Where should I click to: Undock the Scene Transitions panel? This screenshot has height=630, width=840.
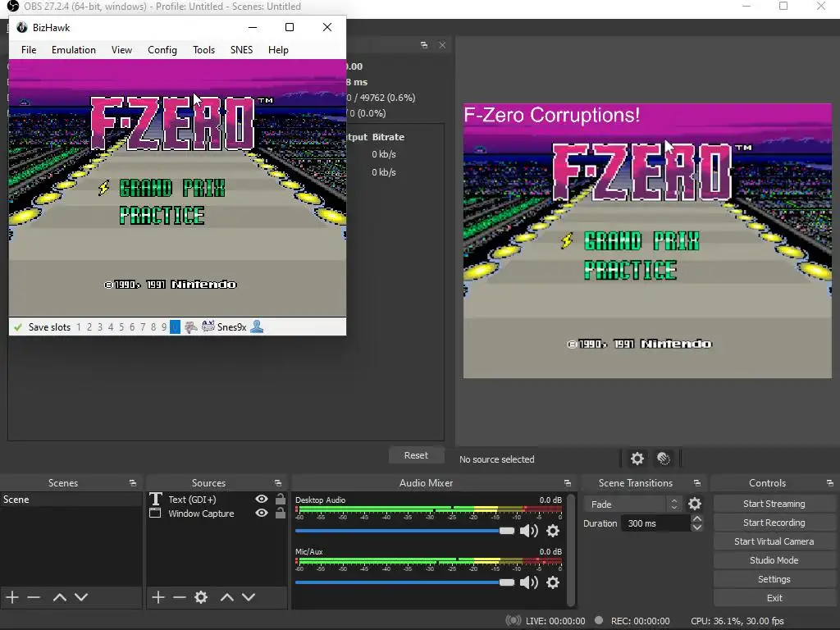pyautogui.click(x=697, y=482)
